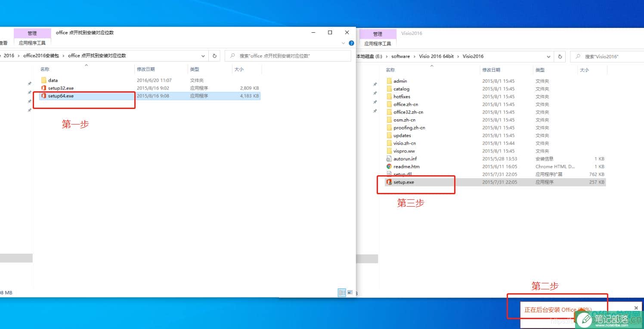The height and width of the screenshot is (329, 644).
Task: Click the search box in the office window
Action: [x=288, y=56]
